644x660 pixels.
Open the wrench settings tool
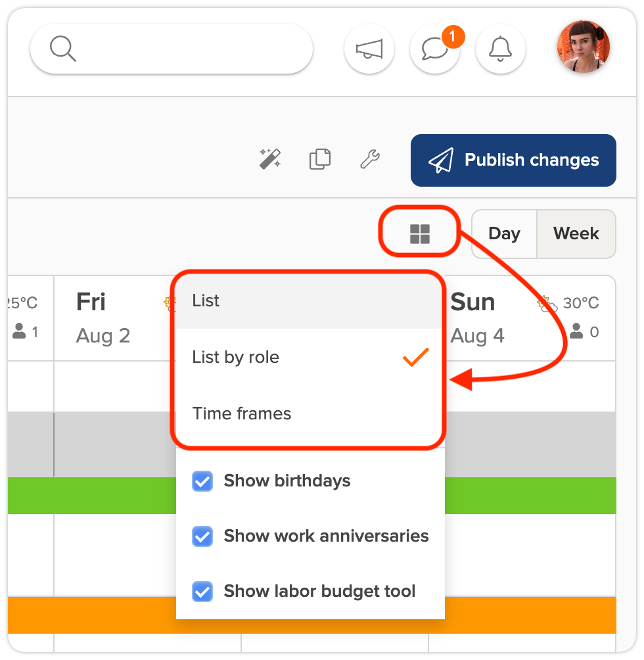370,159
